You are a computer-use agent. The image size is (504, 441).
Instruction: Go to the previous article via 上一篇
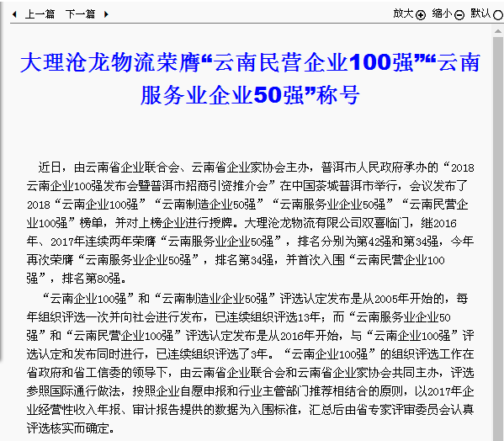pos(40,14)
